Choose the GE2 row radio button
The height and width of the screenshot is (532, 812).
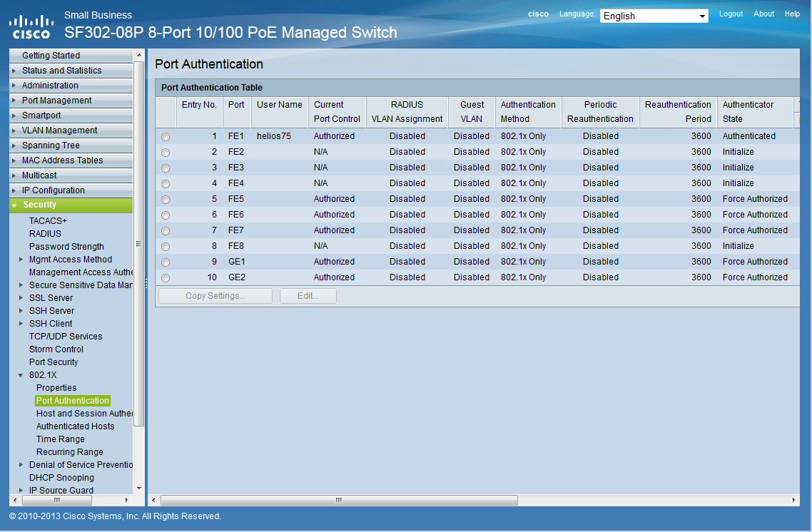pyautogui.click(x=166, y=278)
